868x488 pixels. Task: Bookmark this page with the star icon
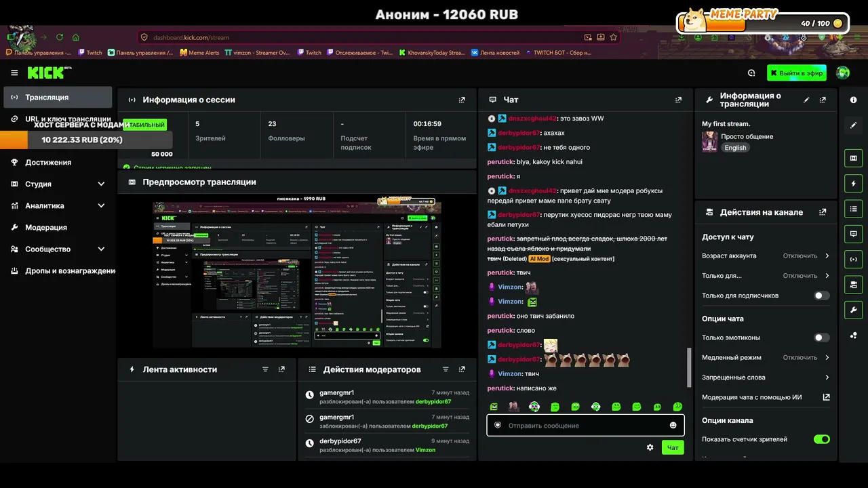pyautogui.click(x=613, y=37)
